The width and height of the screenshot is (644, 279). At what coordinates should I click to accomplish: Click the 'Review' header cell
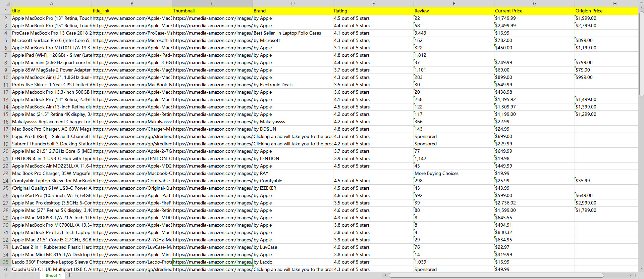tap(454, 11)
